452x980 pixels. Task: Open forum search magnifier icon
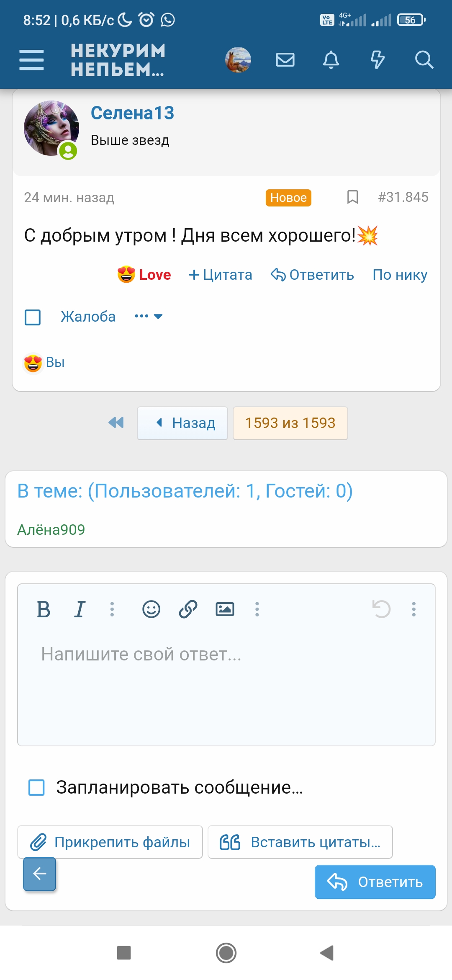(424, 60)
